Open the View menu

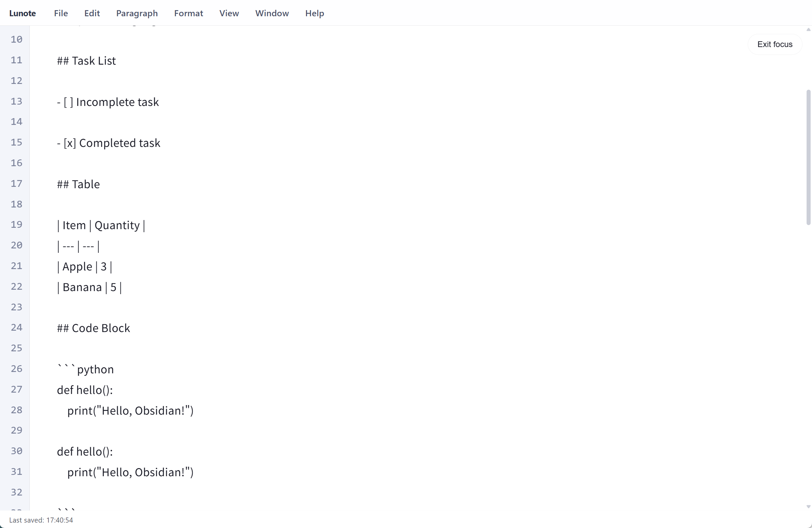(229, 13)
